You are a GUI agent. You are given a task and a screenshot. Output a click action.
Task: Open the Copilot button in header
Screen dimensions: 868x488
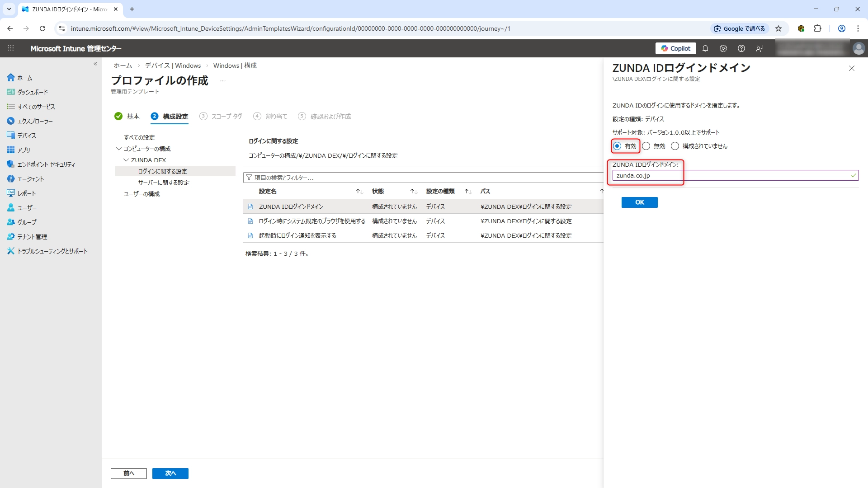[675, 48]
